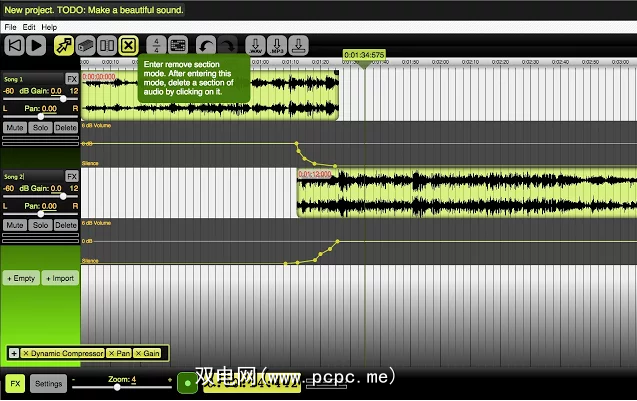Select the arrow move tool
This screenshot has height=401, width=637.
64,46
